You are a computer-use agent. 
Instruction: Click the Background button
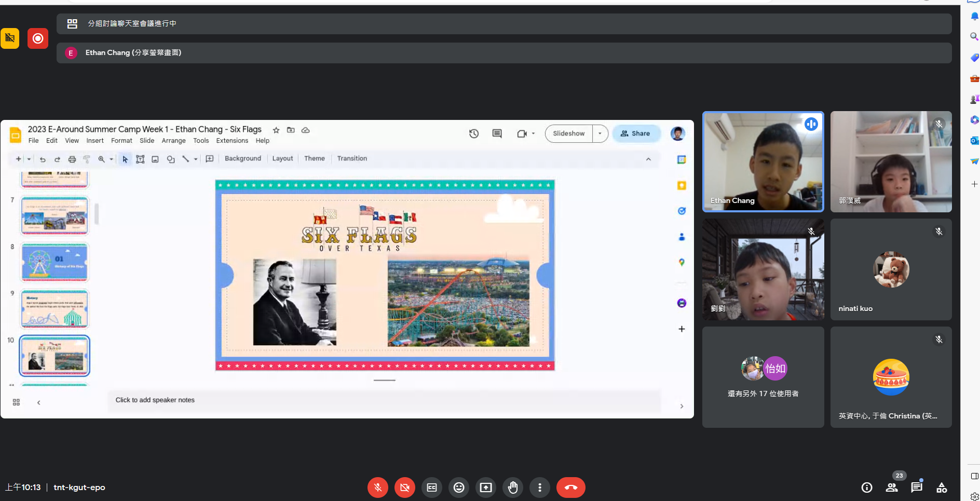click(x=243, y=159)
